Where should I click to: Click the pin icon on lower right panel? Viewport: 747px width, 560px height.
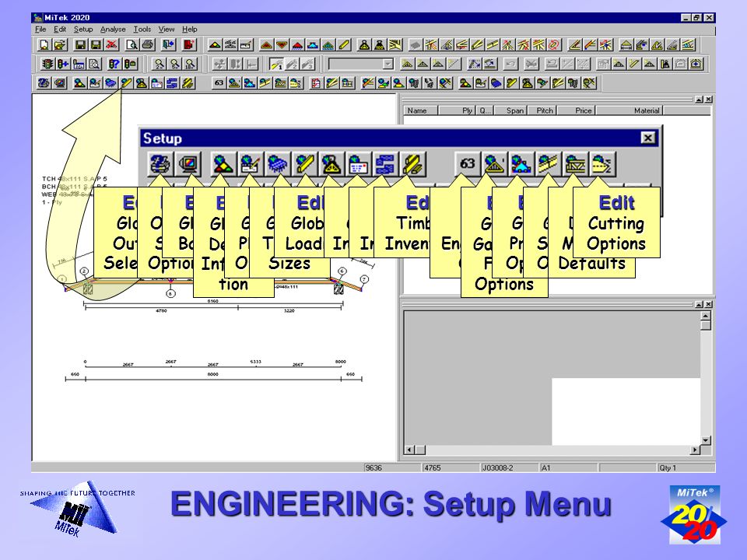click(x=699, y=304)
